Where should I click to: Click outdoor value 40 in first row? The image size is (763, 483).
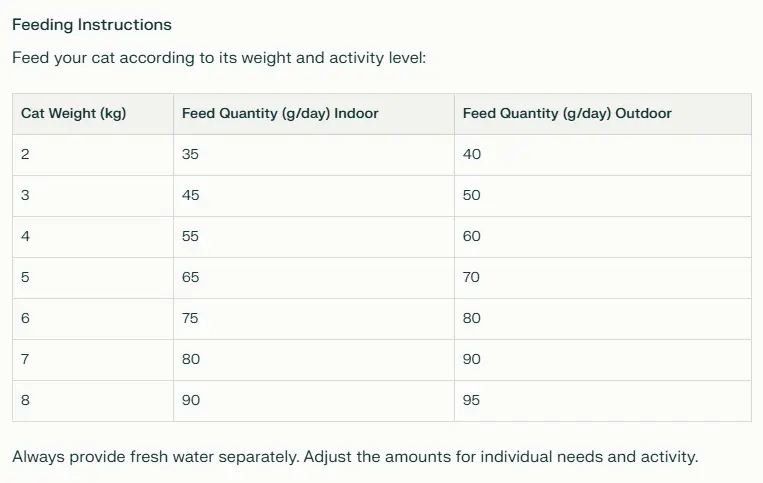click(603, 155)
